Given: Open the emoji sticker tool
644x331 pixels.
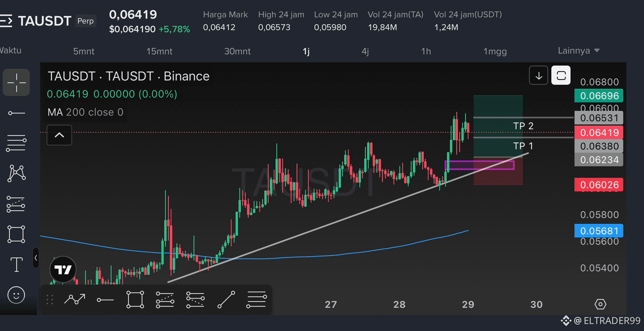Looking at the screenshot, I should click(x=16, y=295).
